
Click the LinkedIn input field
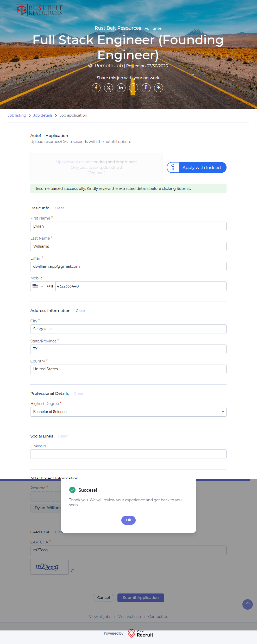pyautogui.click(x=128, y=454)
